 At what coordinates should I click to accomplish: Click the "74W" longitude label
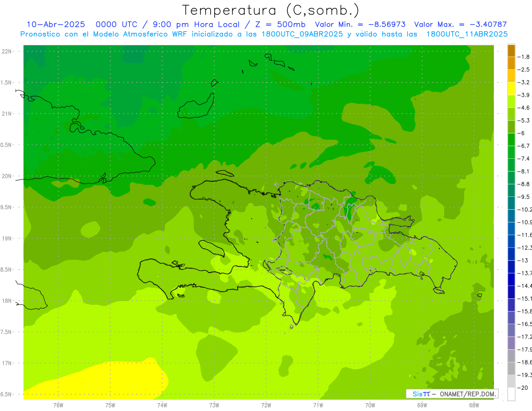coord(162,405)
